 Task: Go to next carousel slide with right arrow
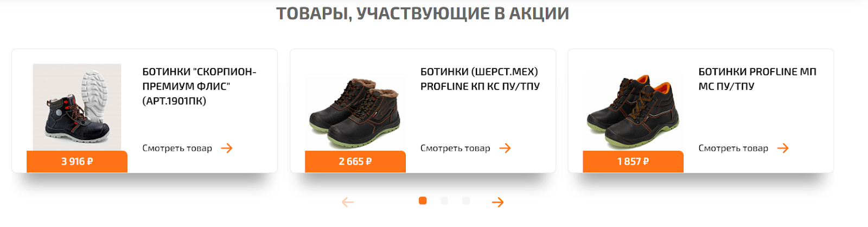click(498, 203)
